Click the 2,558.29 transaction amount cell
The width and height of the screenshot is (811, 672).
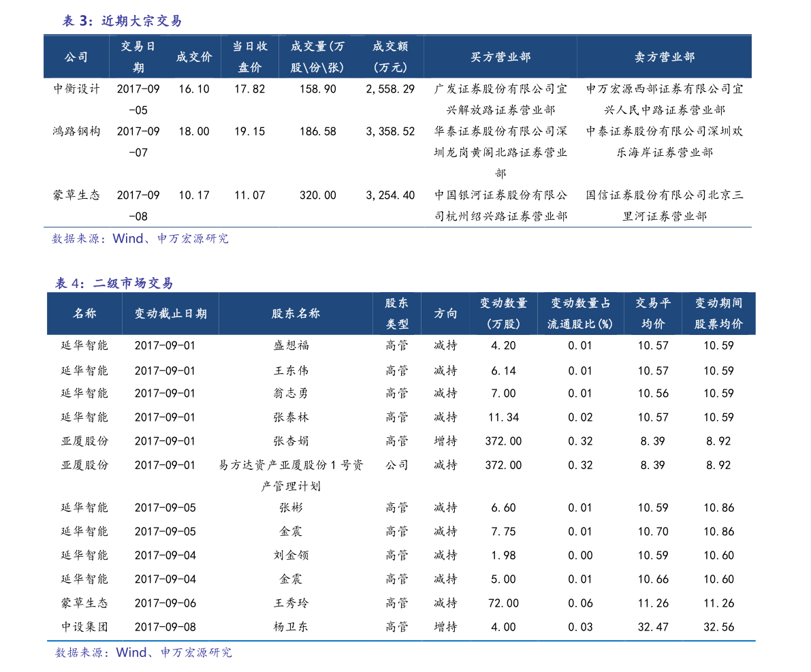pos(390,89)
